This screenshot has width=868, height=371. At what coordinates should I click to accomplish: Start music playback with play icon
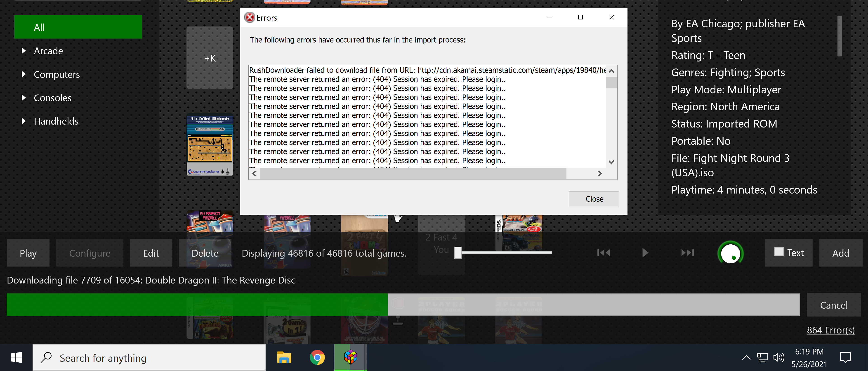pyautogui.click(x=645, y=253)
